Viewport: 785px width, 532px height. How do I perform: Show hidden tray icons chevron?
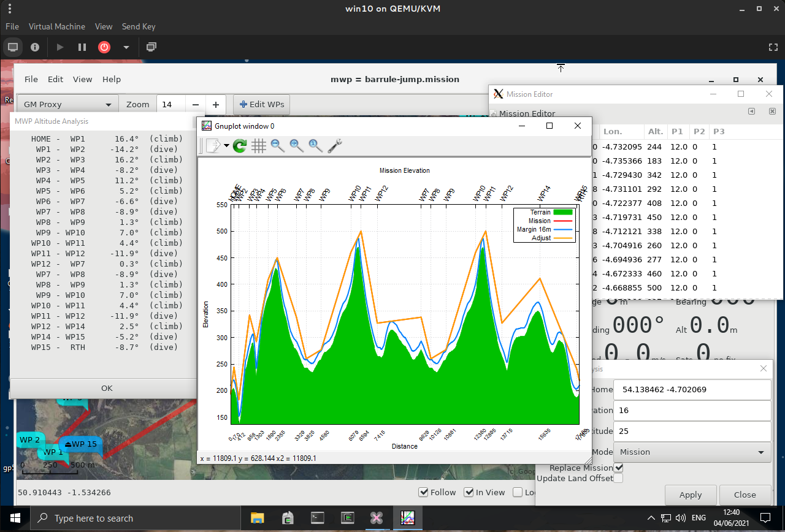[650, 518]
